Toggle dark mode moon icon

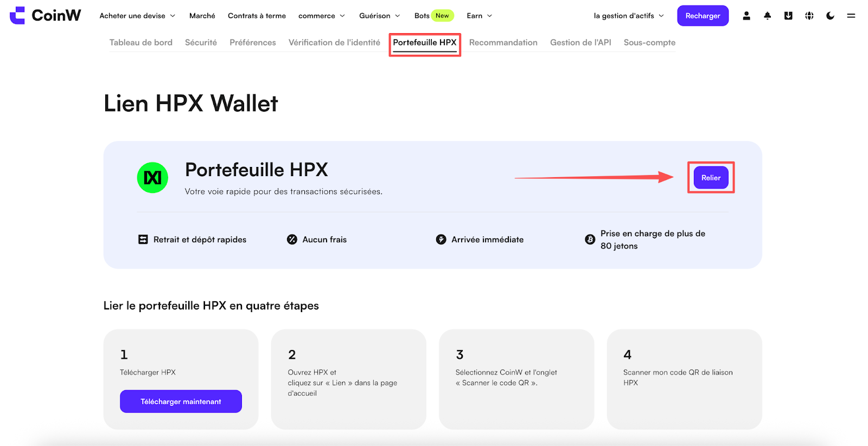point(830,16)
